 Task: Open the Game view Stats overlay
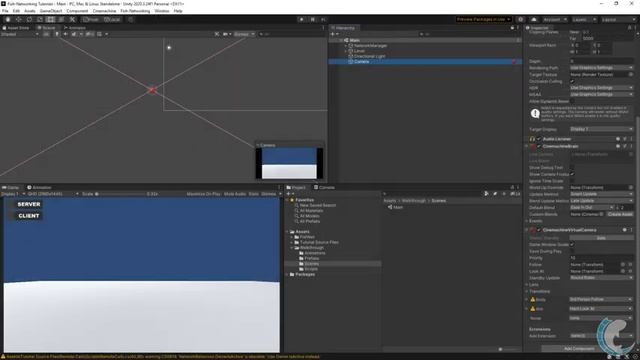(253, 194)
